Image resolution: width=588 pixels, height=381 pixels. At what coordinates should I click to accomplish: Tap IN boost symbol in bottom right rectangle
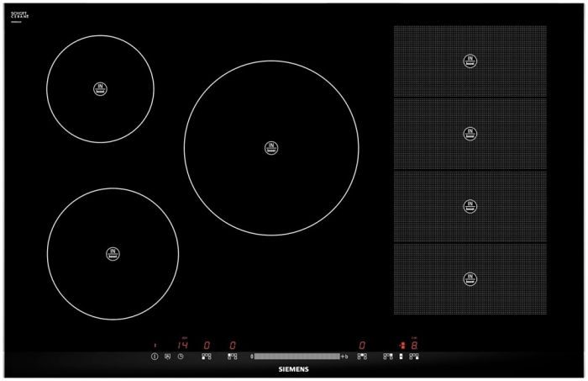click(470, 278)
